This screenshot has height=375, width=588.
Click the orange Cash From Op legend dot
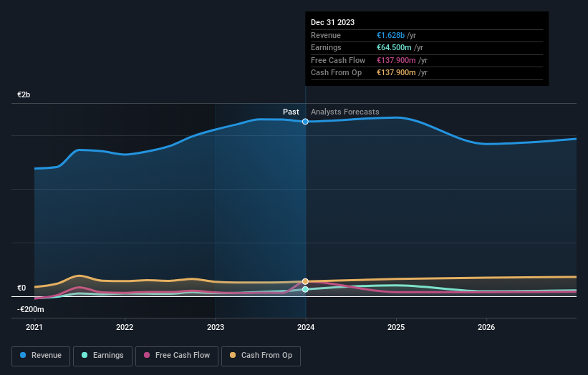point(233,355)
